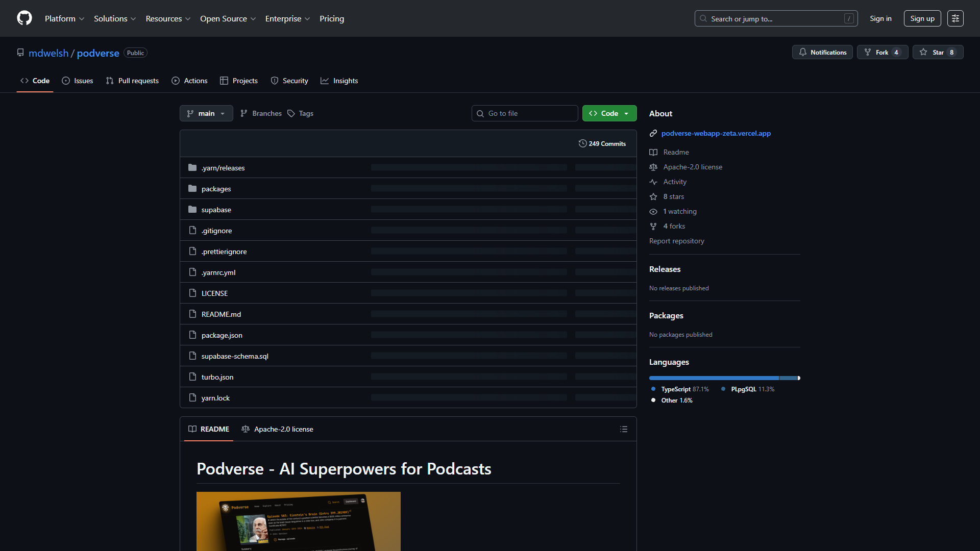Screen dimensions: 980x551
Task: Click the Sign up button
Action: tap(922, 18)
